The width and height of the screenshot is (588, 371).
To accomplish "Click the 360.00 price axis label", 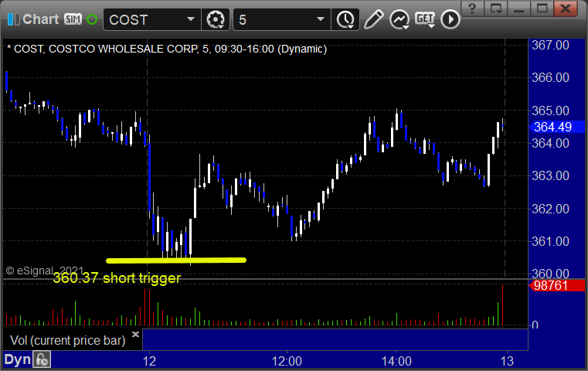I will (550, 273).
